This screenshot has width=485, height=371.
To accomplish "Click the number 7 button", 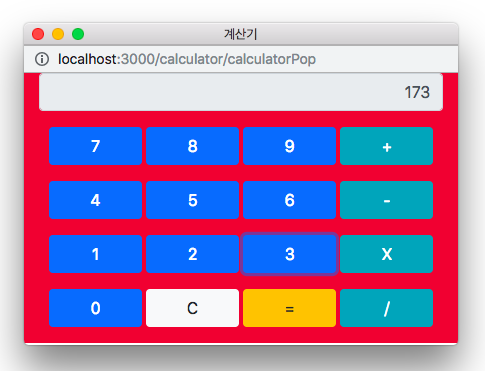I will point(95,146).
